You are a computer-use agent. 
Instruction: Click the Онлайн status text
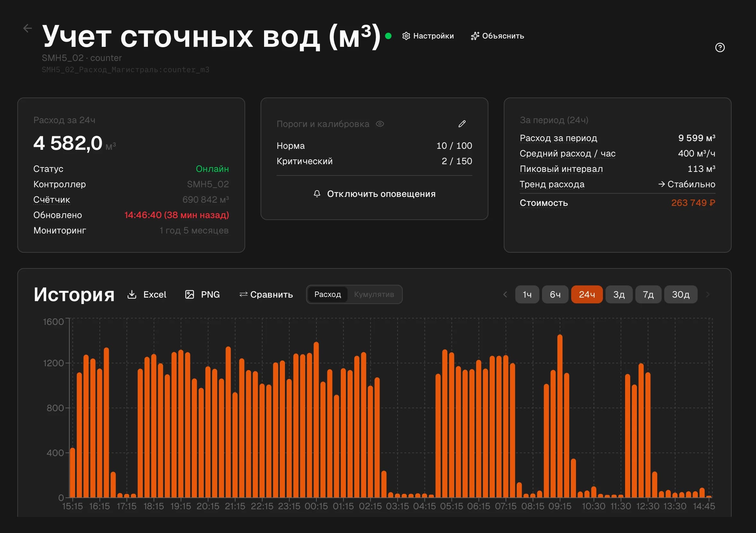coord(212,169)
